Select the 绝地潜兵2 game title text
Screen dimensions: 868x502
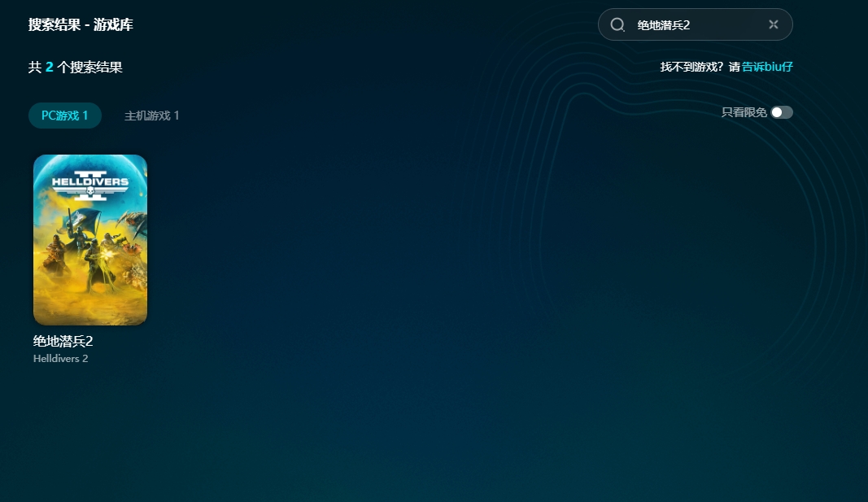pyautogui.click(x=63, y=341)
